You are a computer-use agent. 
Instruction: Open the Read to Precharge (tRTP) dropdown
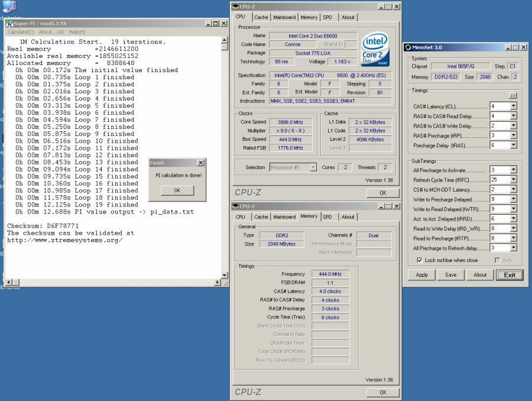pos(513,238)
